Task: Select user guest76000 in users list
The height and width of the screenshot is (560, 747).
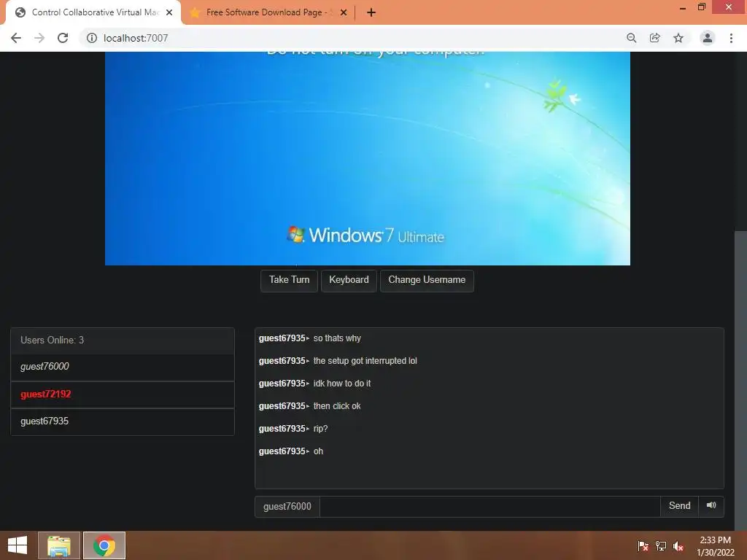Action: click(123, 367)
